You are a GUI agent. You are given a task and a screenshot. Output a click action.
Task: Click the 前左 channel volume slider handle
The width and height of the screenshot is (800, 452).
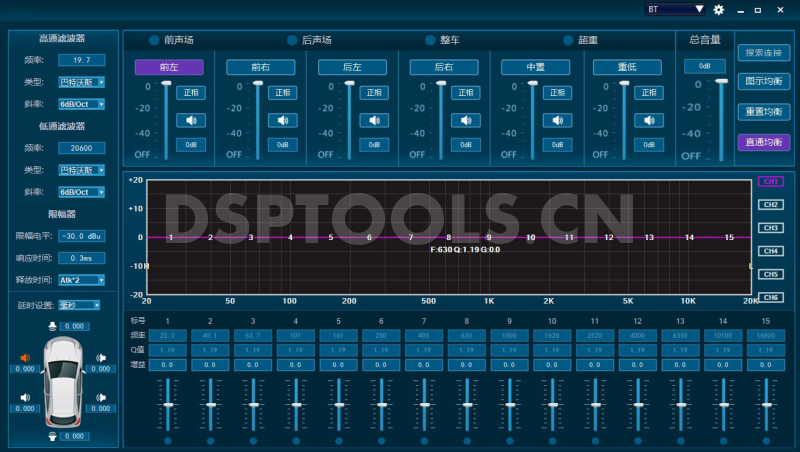coord(166,83)
